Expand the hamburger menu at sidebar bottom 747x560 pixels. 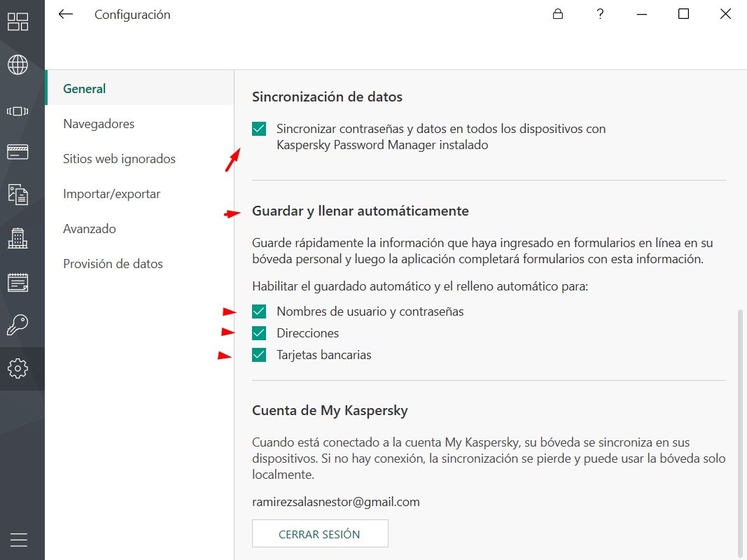[x=19, y=540]
